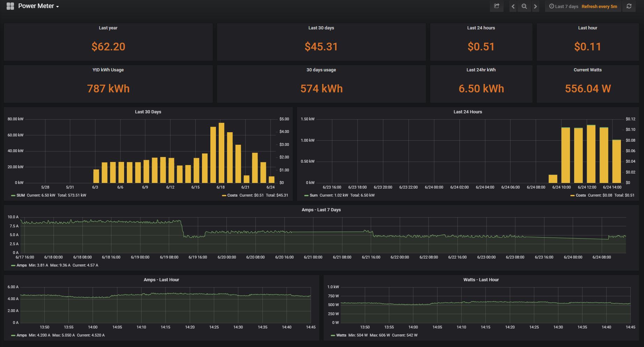
Task: Click the left arrow to shift time range back
Action: [513, 6]
